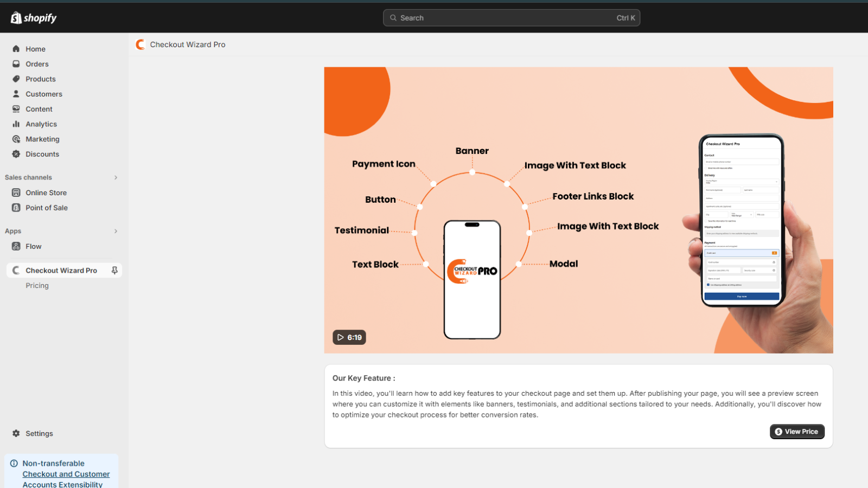The height and width of the screenshot is (488, 868).
Task: Click the Checkout Wizard Pro header logo
Action: pyautogui.click(x=141, y=44)
